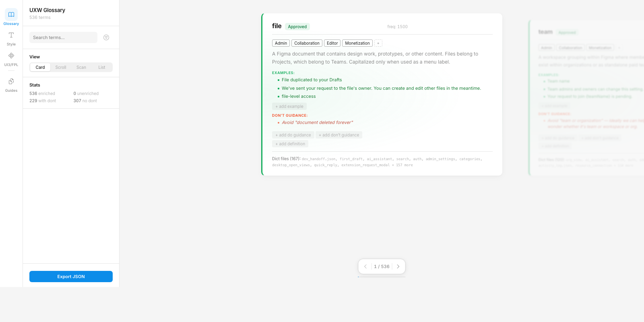Go to the previous term card

pos(365,266)
